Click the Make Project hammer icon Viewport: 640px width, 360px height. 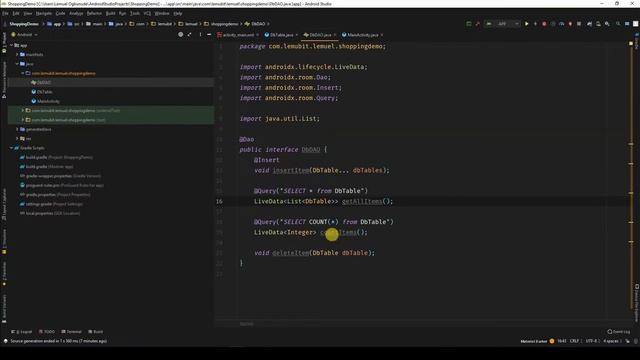(x=478, y=24)
